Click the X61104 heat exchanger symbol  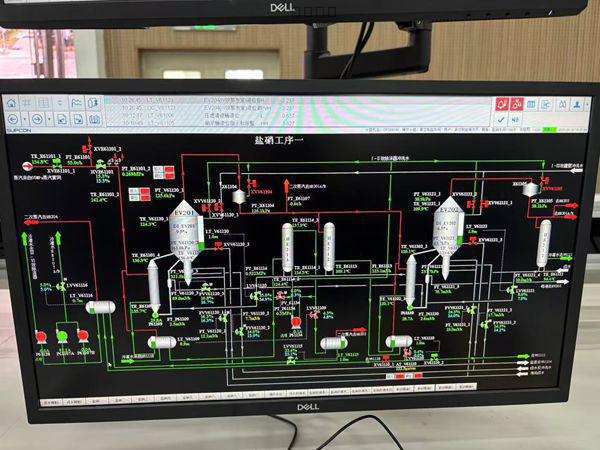click(239, 198)
